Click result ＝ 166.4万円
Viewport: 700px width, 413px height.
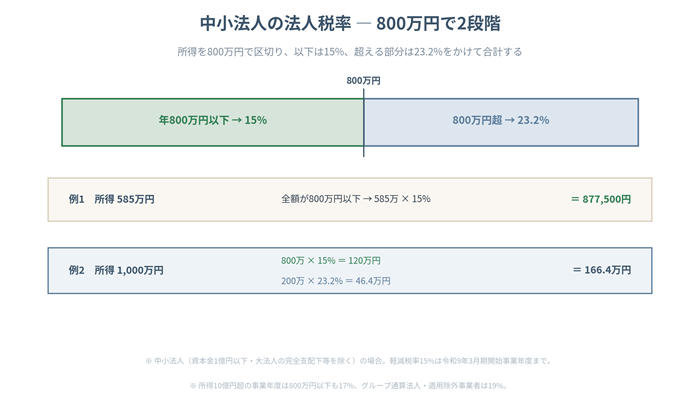pos(602,270)
